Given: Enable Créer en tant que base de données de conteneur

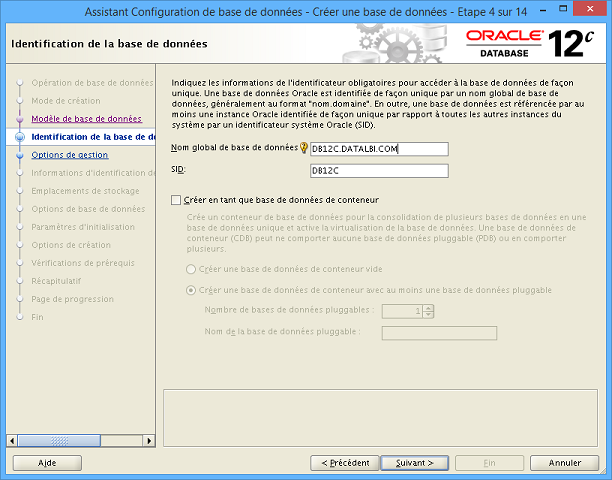Looking at the screenshot, I should pos(176,200).
